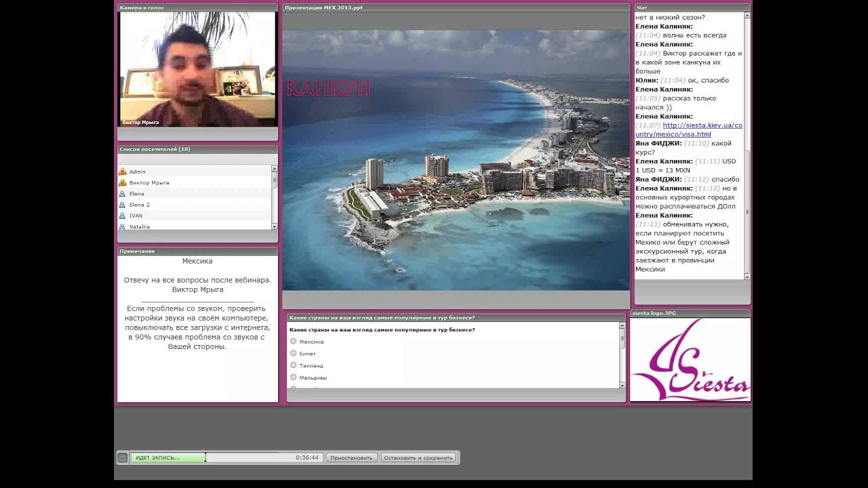Click the Cancun presentation slide

click(x=456, y=160)
